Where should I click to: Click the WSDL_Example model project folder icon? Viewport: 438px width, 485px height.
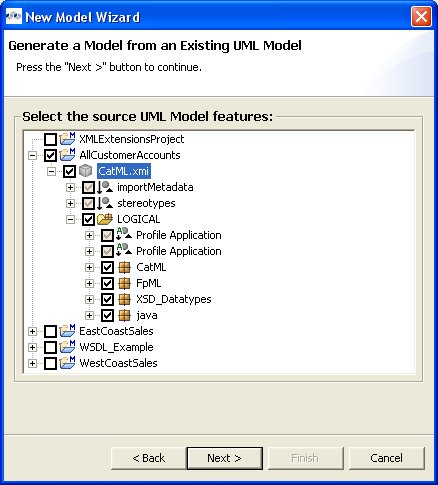coord(67,347)
